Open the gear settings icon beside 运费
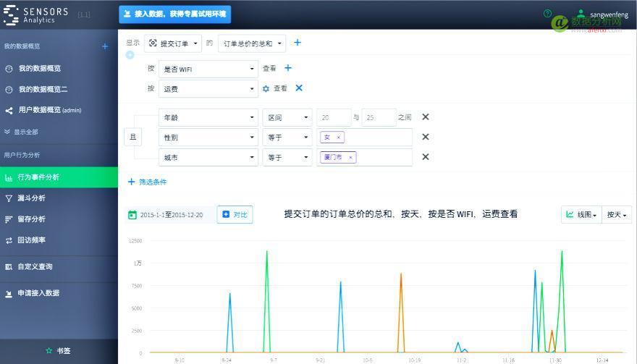This screenshot has height=364, width=637. click(266, 88)
